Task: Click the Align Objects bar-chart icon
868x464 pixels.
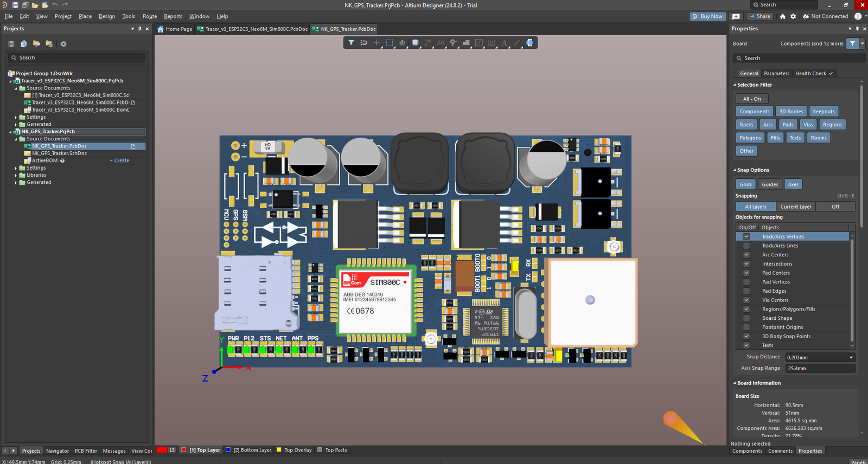Action: [402, 43]
